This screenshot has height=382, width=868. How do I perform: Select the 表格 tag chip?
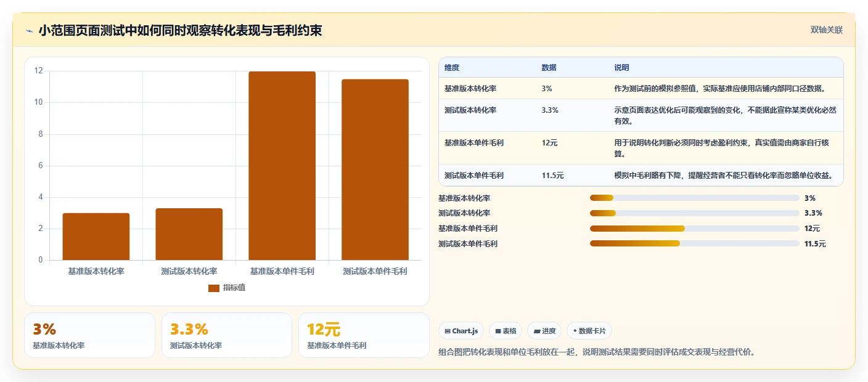coord(506,331)
